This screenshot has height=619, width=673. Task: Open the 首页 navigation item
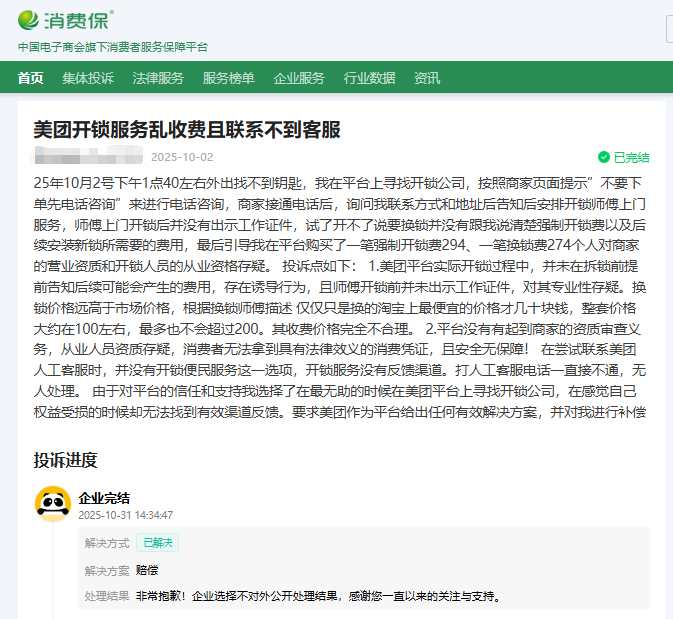[30, 78]
